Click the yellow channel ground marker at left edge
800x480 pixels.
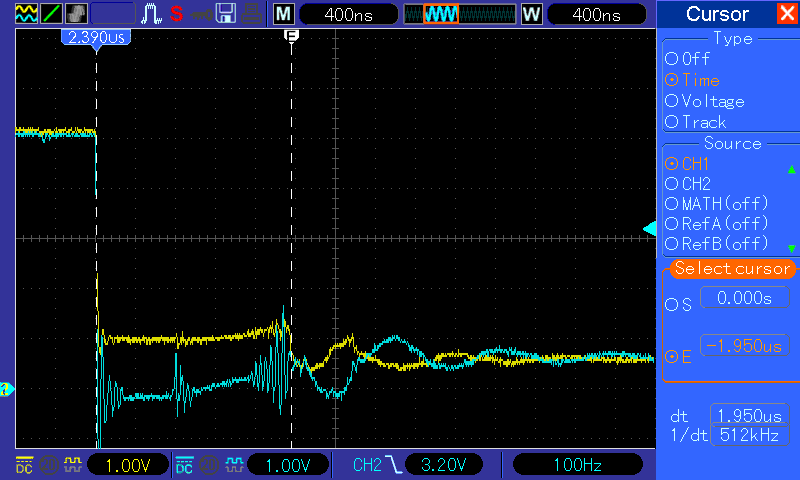click(x=6, y=390)
